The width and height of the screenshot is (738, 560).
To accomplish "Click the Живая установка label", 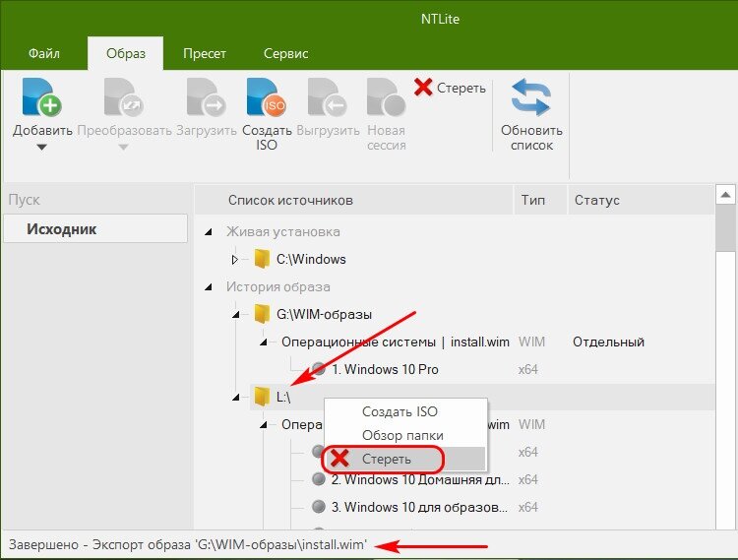I will click(x=282, y=231).
